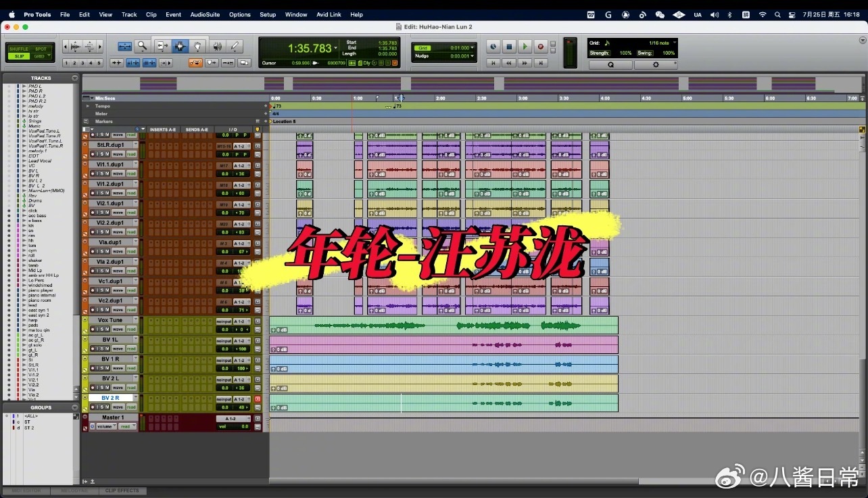Open Tracks list popup menu
This screenshot has width=868, height=498.
click(74, 78)
